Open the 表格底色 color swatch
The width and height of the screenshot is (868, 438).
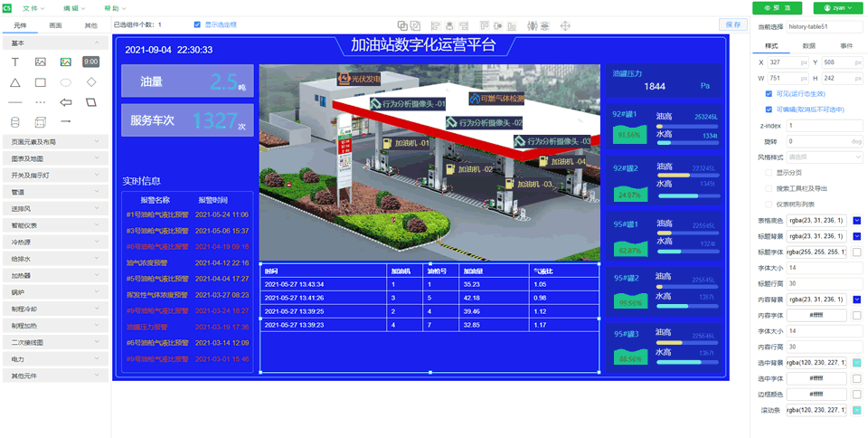[857, 221]
